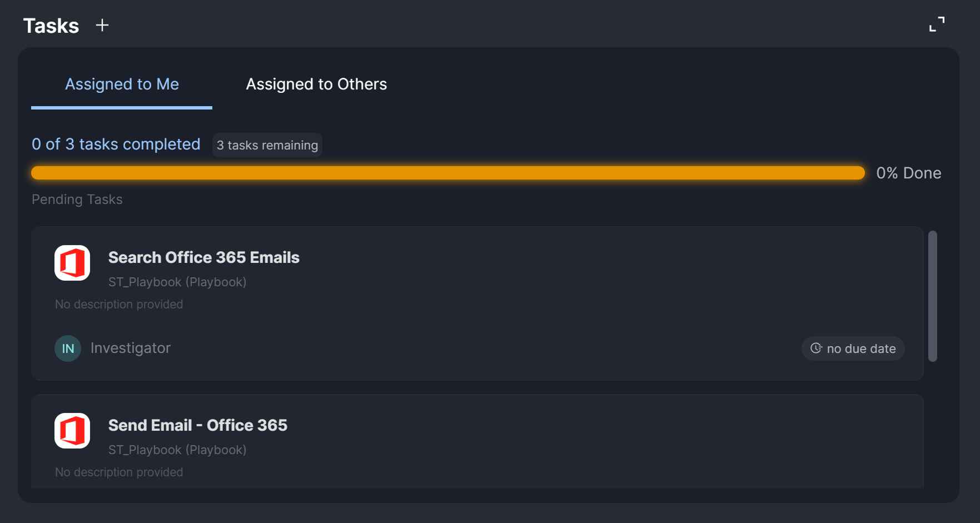Click the 0% Done label beside the progress bar

click(909, 173)
